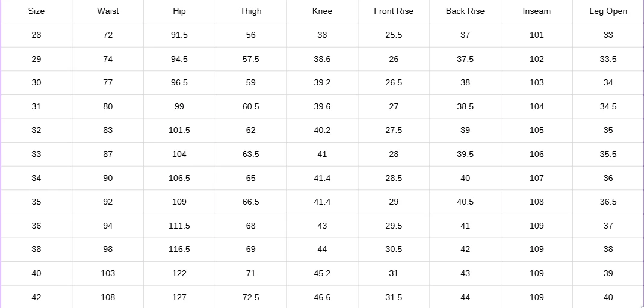Click the Front Rise header cell

pyautogui.click(x=394, y=11)
